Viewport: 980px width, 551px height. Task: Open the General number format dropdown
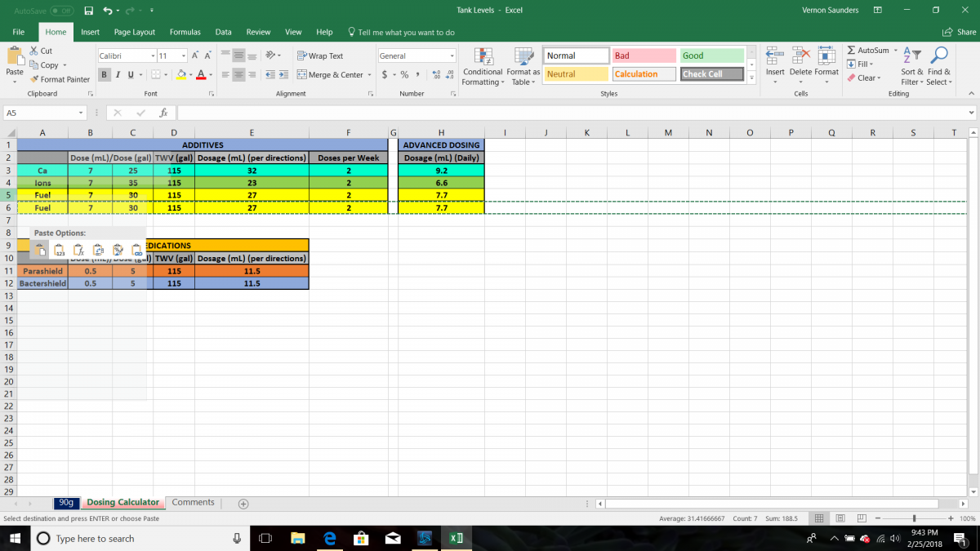pos(452,56)
